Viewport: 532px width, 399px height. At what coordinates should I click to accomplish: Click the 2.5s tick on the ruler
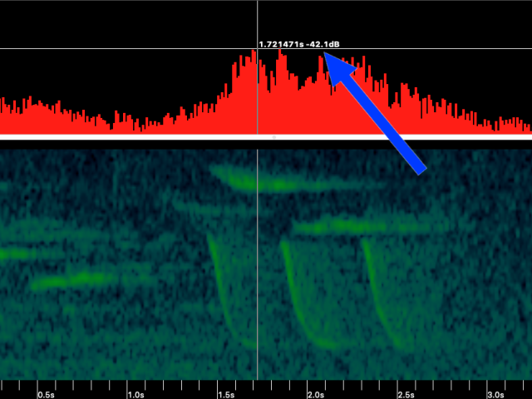coord(406,393)
